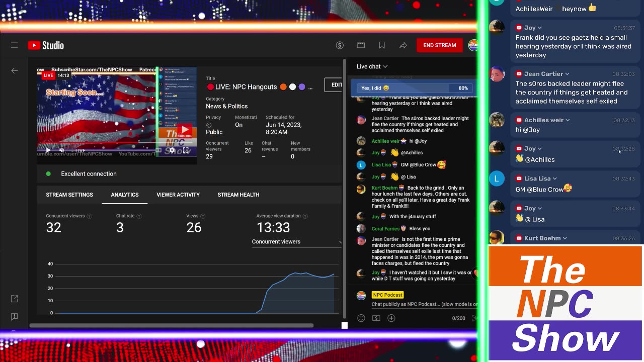Click help icon beside Concurrent viewers

pos(90,216)
